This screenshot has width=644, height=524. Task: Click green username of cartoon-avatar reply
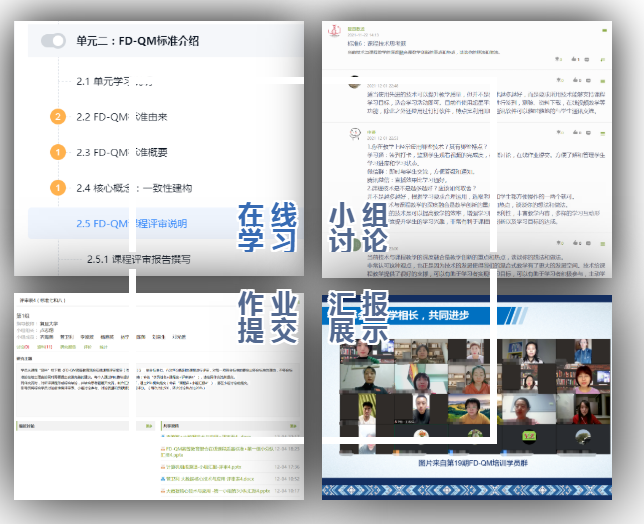[x=371, y=132]
